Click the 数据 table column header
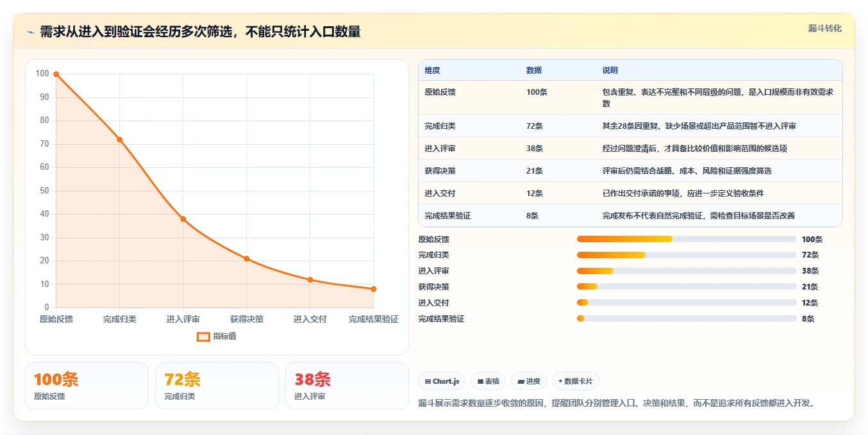This screenshot has width=868, height=435. tap(534, 70)
